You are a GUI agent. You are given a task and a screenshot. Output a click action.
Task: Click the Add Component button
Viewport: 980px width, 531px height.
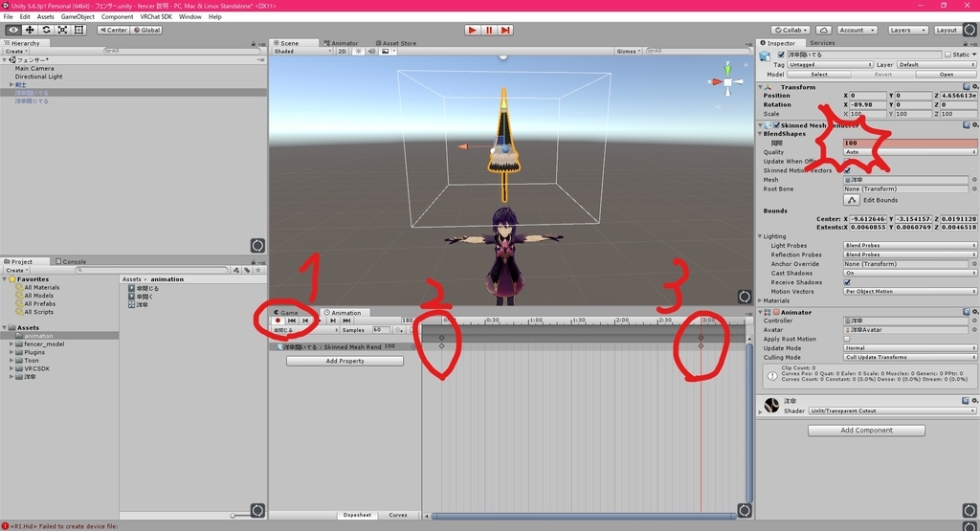click(866, 431)
